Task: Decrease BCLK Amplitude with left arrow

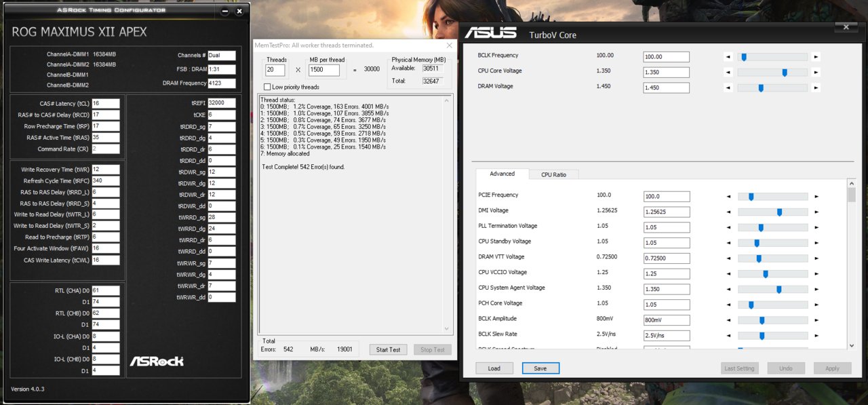Action: point(729,320)
